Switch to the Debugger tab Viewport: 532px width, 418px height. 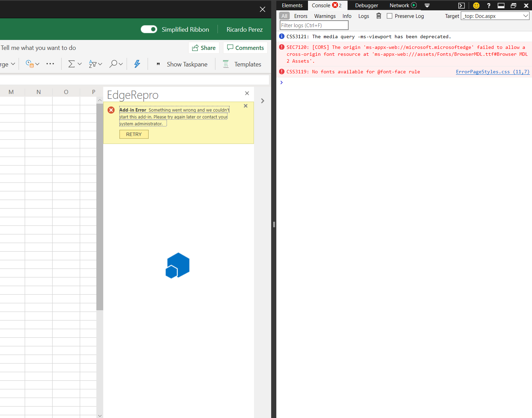[x=366, y=6]
